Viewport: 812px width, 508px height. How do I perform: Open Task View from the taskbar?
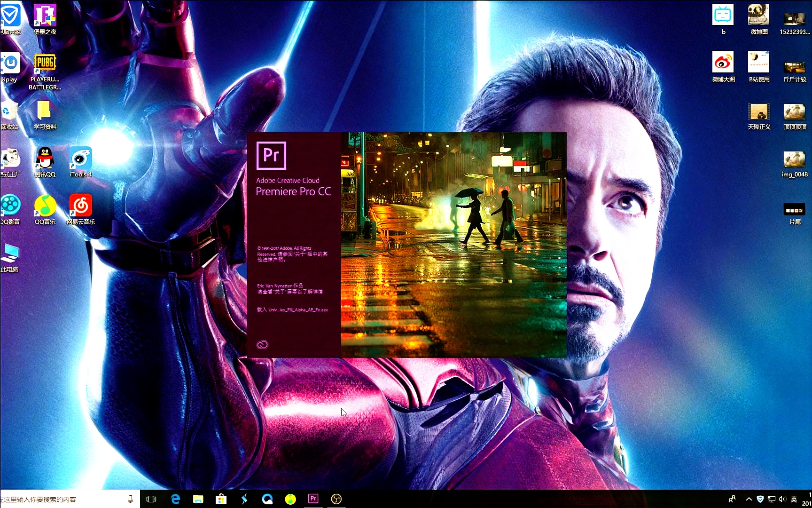[151, 499]
